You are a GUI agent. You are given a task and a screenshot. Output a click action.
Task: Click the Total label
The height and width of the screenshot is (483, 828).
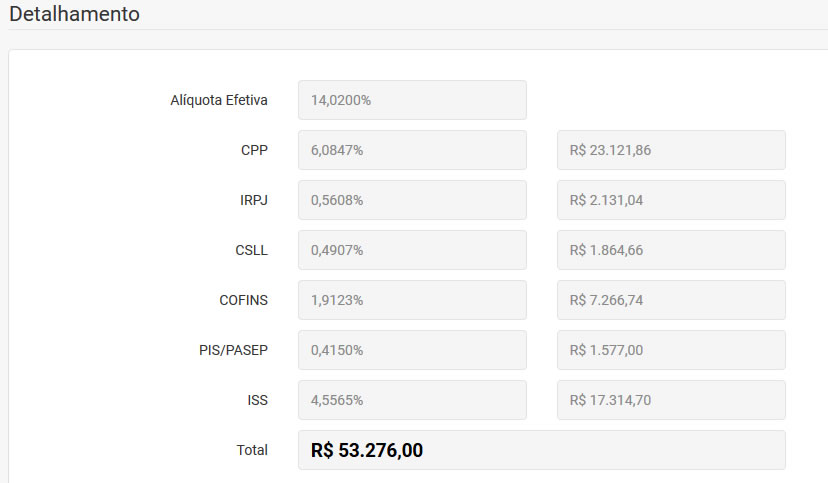point(252,450)
